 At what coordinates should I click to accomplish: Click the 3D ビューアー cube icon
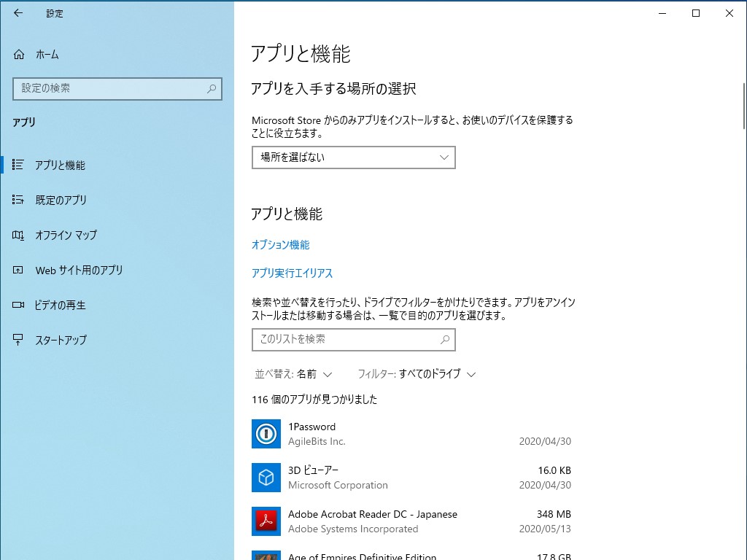pyautogui.click(x=266, y=478)
